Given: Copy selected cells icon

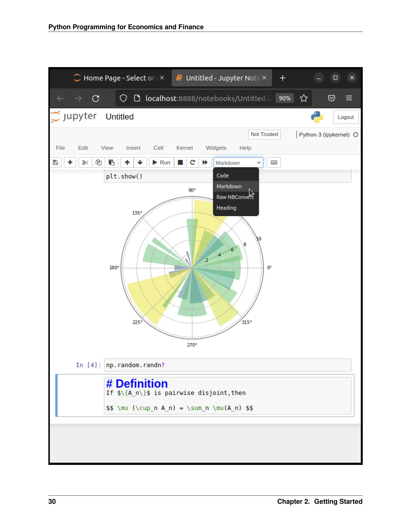Looking at the screenshot, I should point(98,162).
